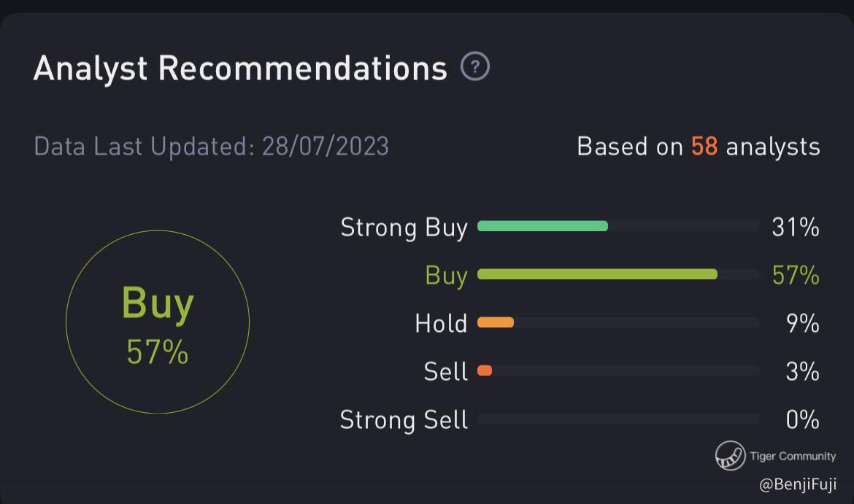
Task: Select the highlighted Buy label
Action: 446,276
